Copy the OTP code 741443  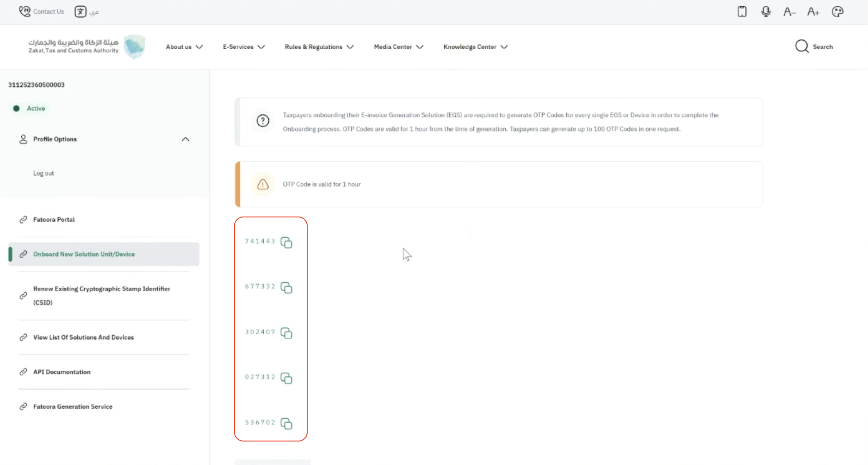coord(286,243)
